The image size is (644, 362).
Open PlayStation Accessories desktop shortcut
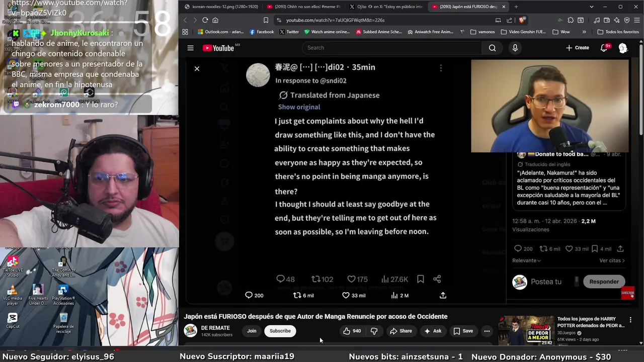[63, 295]
